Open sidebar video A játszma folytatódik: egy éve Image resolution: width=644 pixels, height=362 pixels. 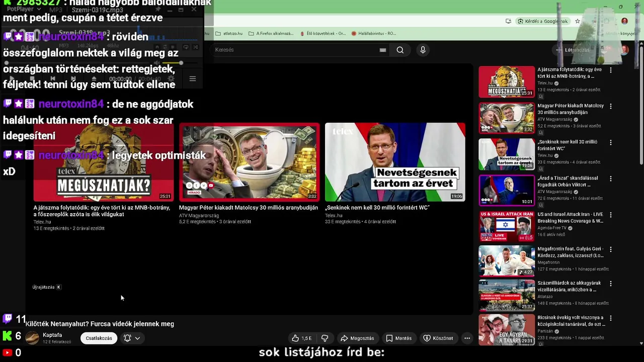570,73
